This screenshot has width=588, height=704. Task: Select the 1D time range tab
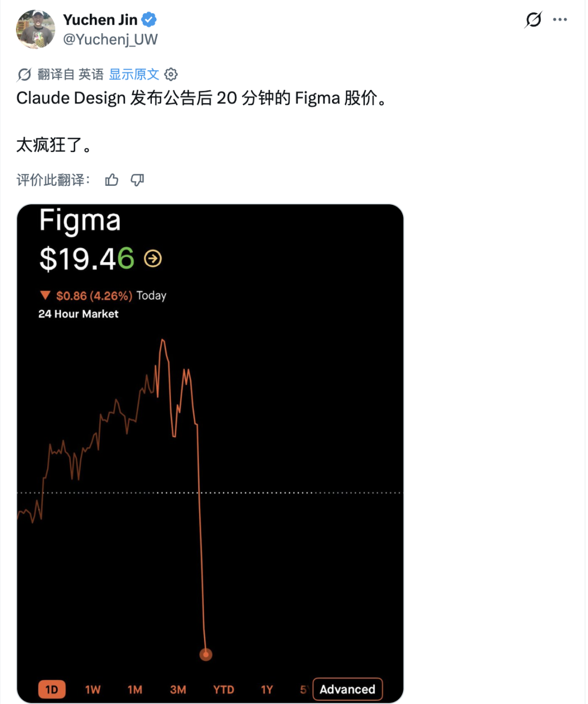tap(52, 689)
